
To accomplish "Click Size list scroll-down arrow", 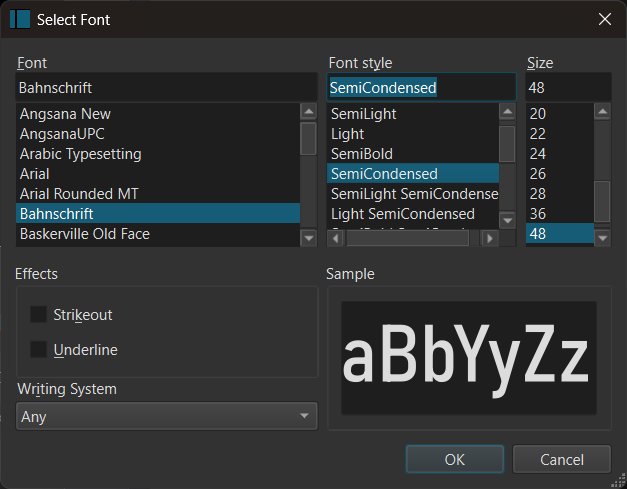I will pos(602,238).
